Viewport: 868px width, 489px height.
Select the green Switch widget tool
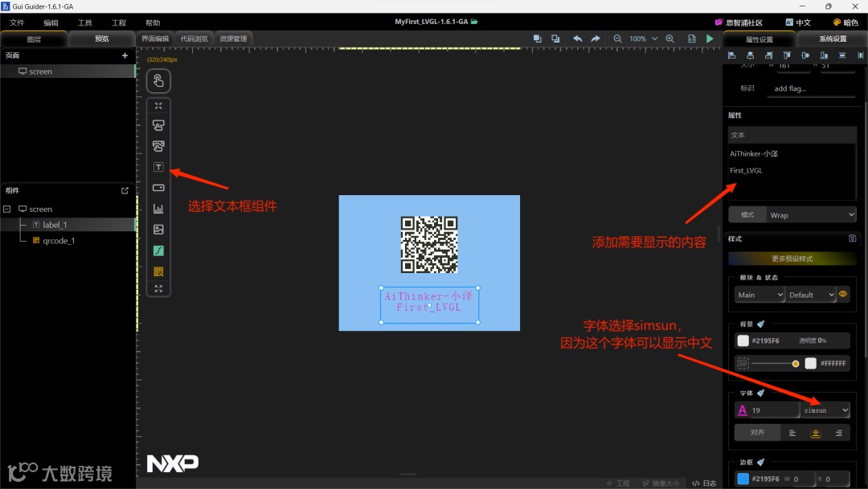click(x=158, y=250)
